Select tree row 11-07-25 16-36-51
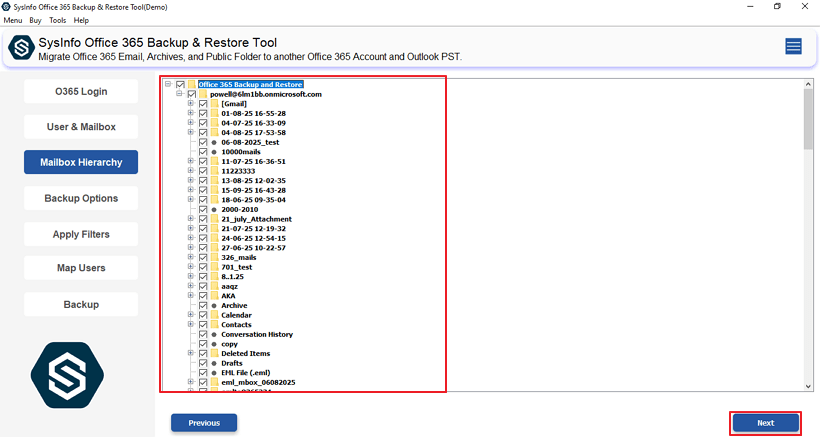 point(254,162)
